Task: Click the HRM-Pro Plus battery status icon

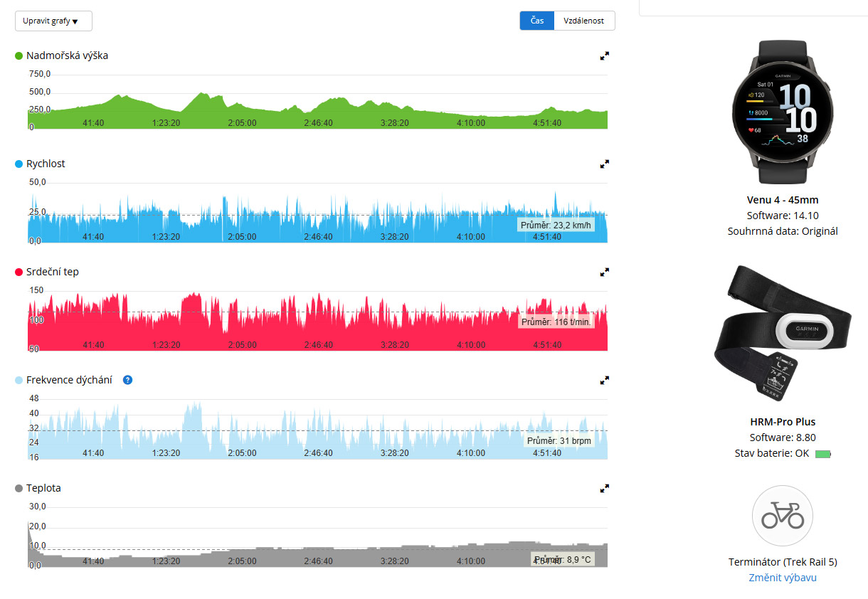Action: (822, 453)
